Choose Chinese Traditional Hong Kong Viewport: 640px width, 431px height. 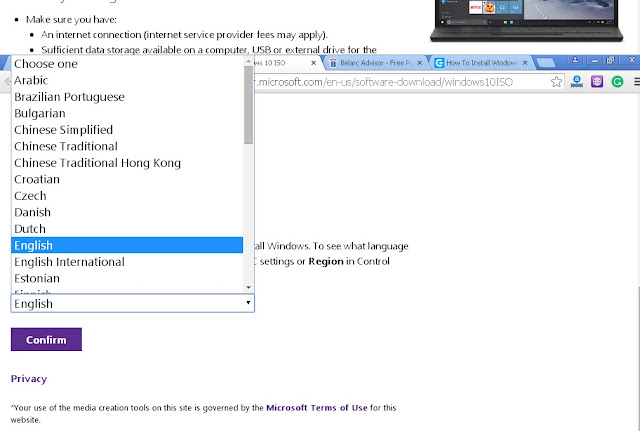(127, 163)
